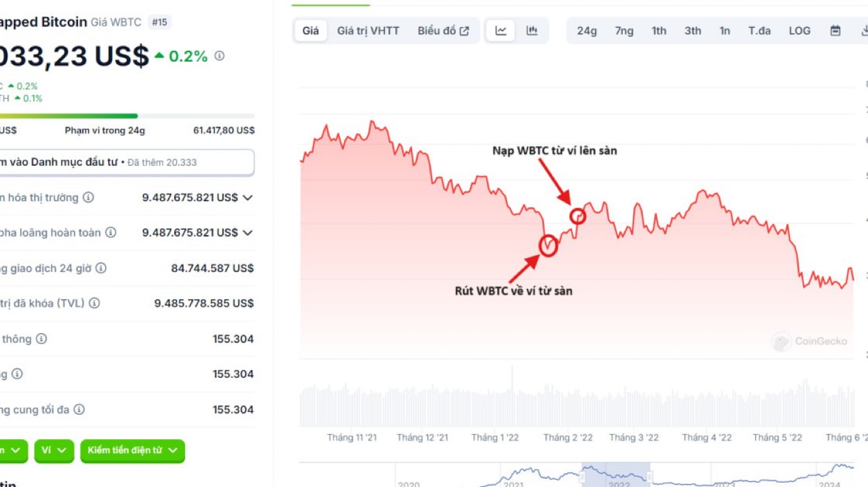The image size is (868, 487).
Task: Click info icon beside TVL label
Action: pyautogui.click(x=94, y=304)
